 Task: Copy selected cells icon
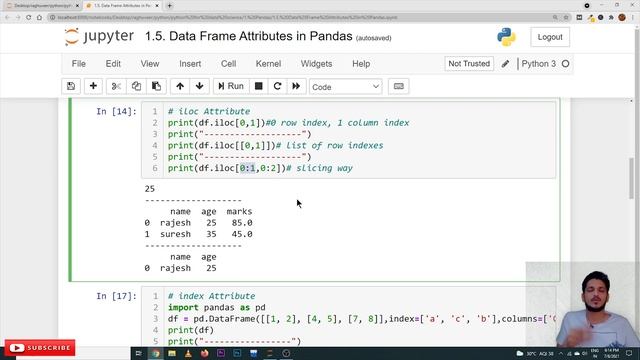coord(136,86)
